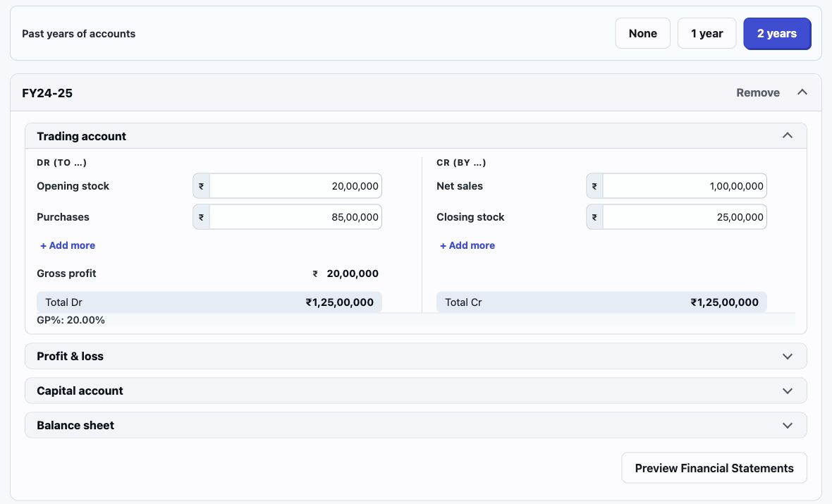The width and height of the screenshot is (832, 504).
Task: Click the Purchases label
Action: click(63, 217)
